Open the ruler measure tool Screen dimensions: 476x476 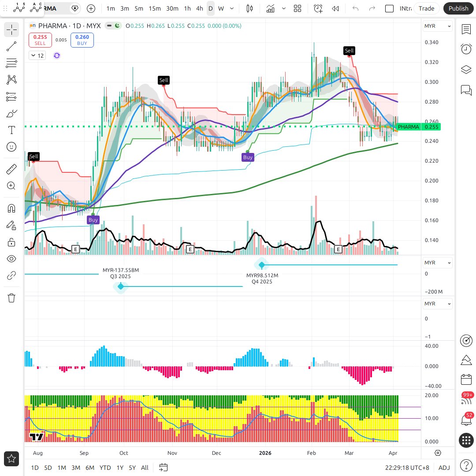point(11,169)
